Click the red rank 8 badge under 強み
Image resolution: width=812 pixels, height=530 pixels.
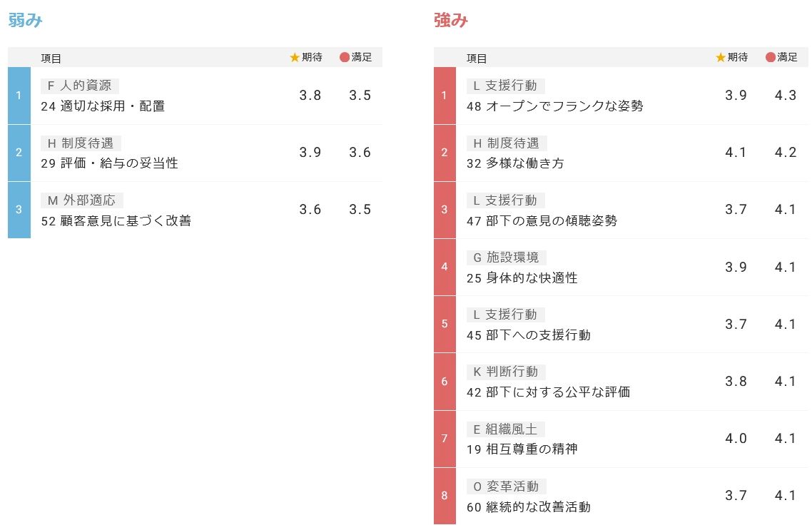(x=445, y=496)
